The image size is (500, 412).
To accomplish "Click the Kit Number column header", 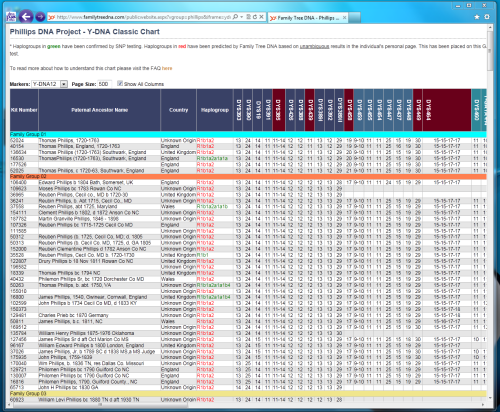I will [24, 110].
